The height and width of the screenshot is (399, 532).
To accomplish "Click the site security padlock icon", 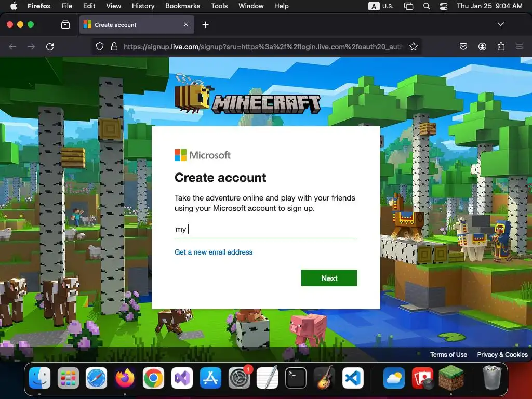I will pos(114,46).
